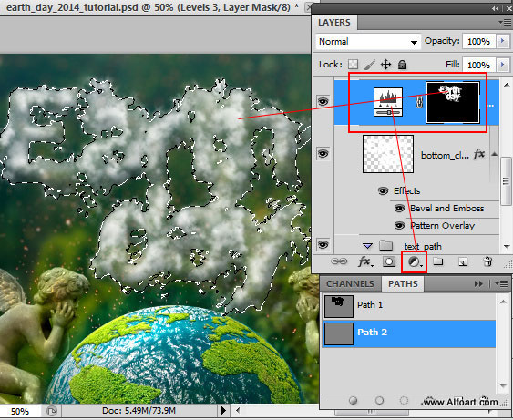The width and height of the screenshot is (513, 420).
Task: Click the Effects label under bottom_cl
Action: [406, 190]
